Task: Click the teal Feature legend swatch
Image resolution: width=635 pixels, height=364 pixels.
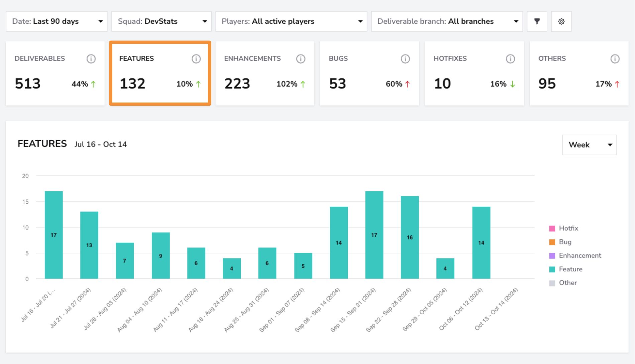Action: (552, 269)
